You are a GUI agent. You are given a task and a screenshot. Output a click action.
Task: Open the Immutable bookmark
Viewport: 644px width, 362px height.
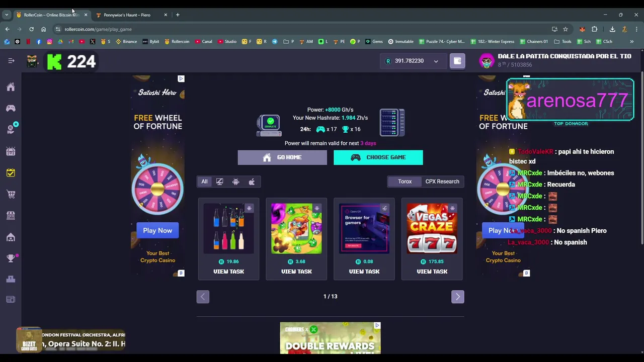click(400, 41)
